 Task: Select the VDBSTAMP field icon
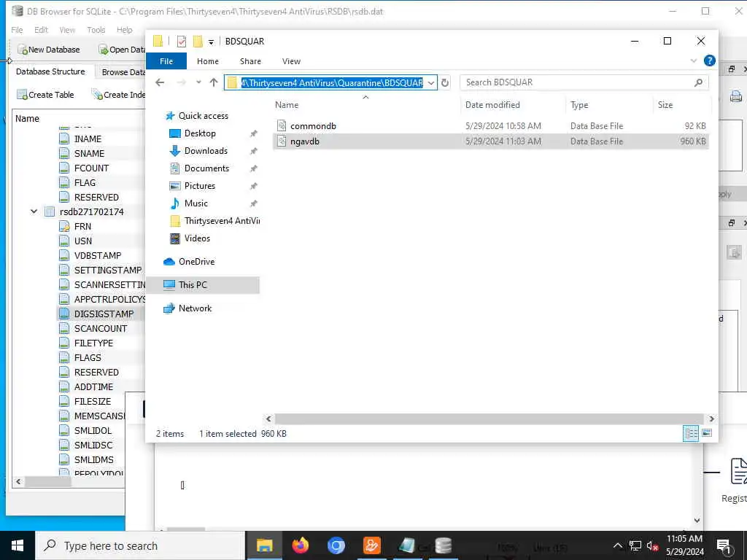pos(64,255)
